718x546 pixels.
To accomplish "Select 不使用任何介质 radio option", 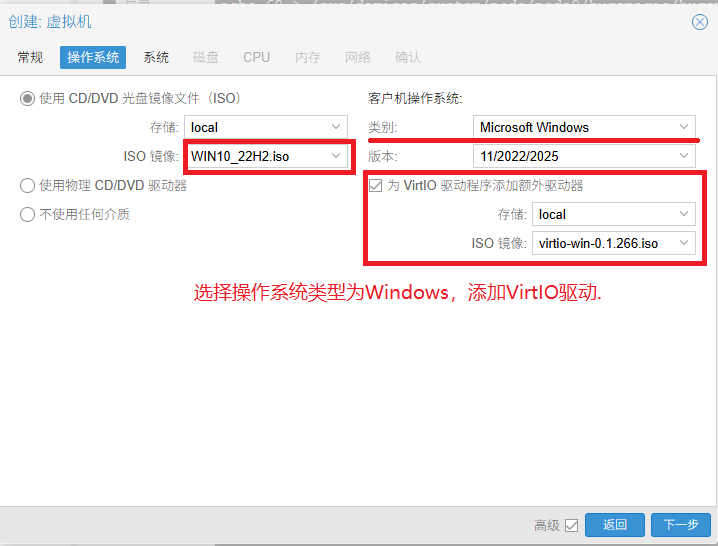I will coord(28,214).
